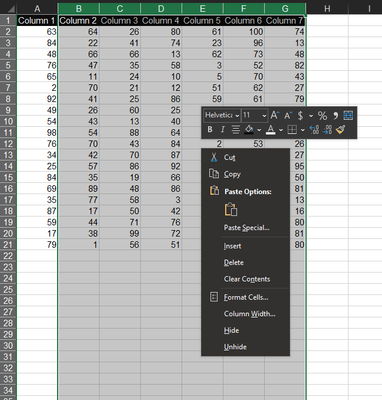The width and height of the screenshot is (382, 400).
Task: Select row 12 header
Action: 8,144
